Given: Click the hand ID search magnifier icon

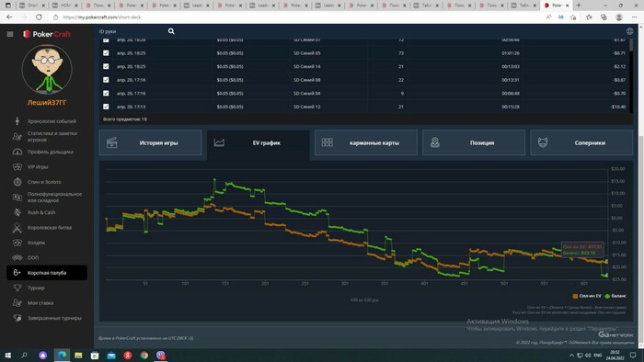Looking at the screenshot, I should point(171,31).
